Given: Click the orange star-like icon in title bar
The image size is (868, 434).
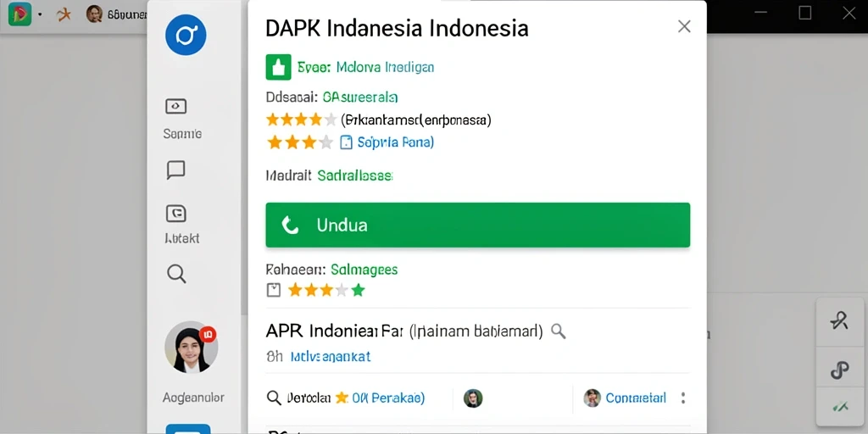Looking at the screenshot, I should (x=64, y=14).
